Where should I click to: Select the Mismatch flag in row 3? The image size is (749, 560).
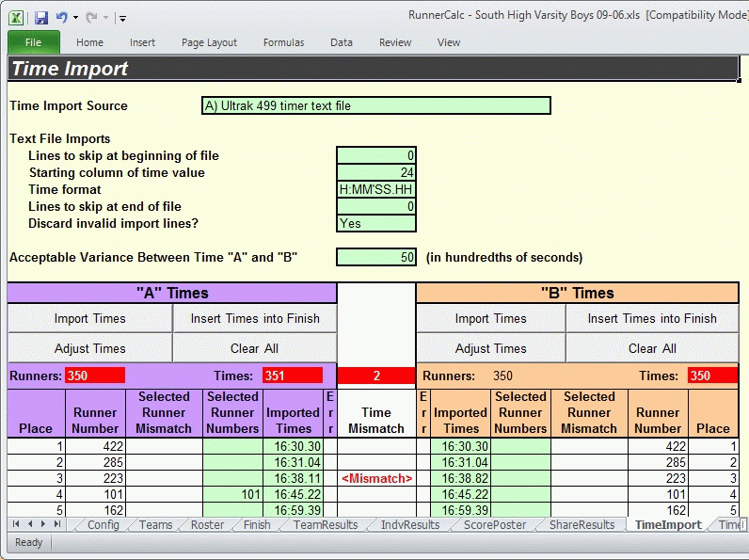[376, 478]
